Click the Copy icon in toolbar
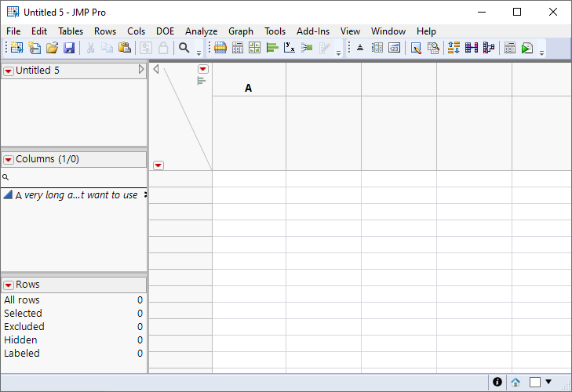 pyautogui.click(x=107, y=48)
